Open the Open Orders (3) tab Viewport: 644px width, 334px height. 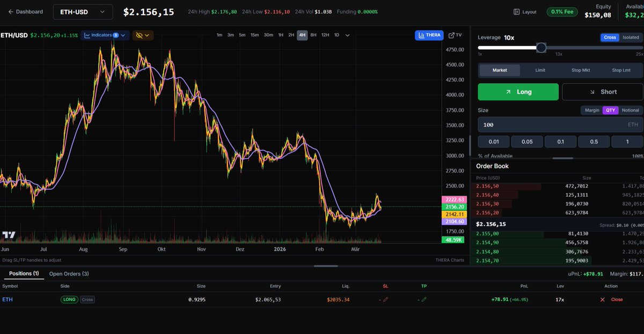tap(69, 273)
